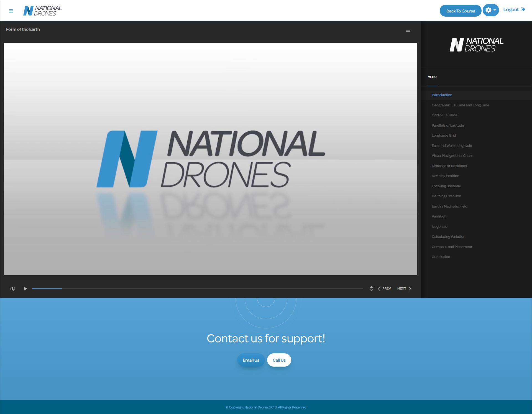
Task: Select Compass and Placement item
Action: coord(477,247)
